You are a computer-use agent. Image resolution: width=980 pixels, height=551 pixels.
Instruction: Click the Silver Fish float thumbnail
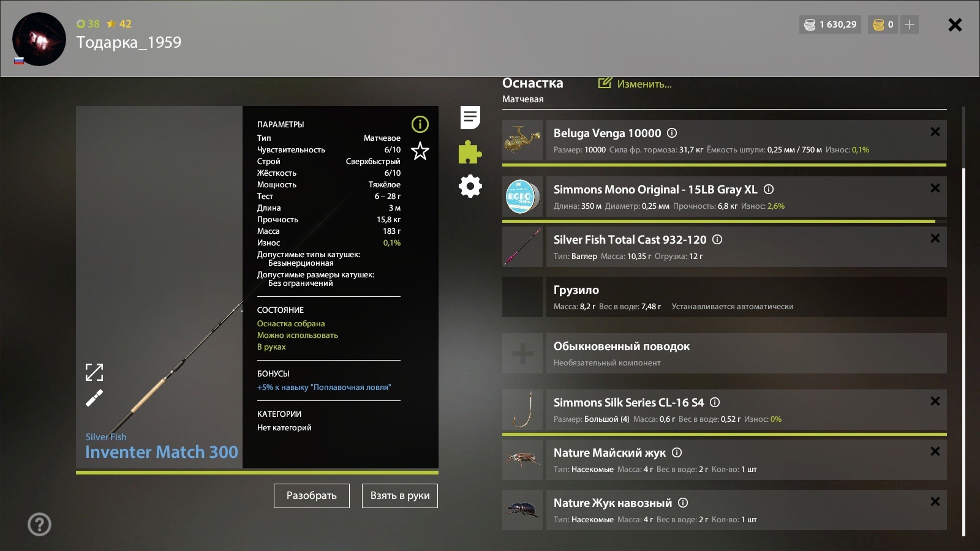click(x=522, y=247)
